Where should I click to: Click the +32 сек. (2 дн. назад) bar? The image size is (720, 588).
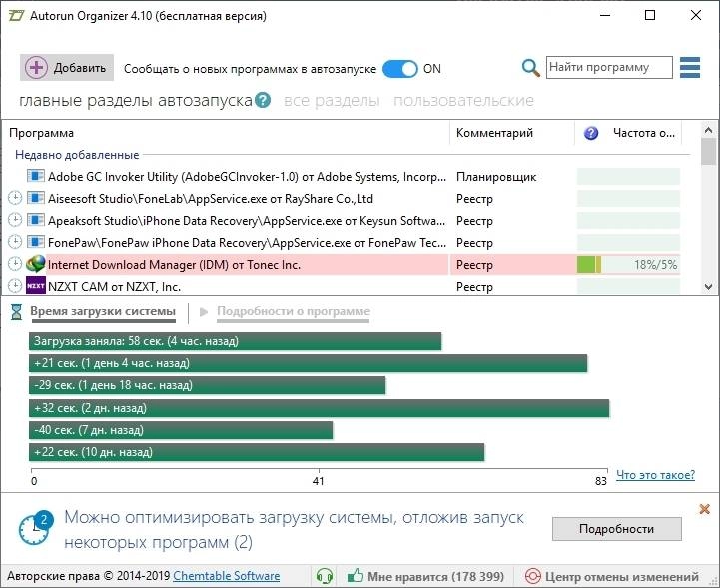[320, 408]
